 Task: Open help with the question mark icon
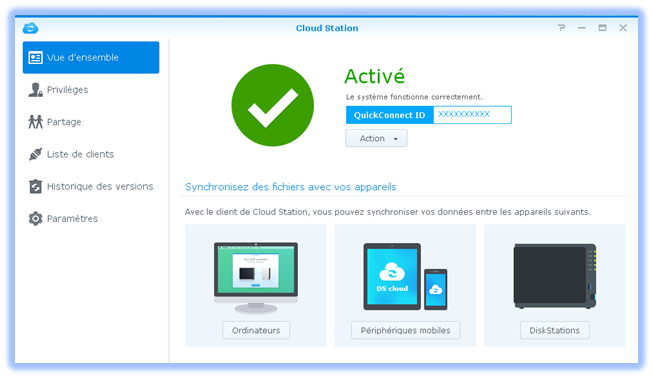(561, 28)
